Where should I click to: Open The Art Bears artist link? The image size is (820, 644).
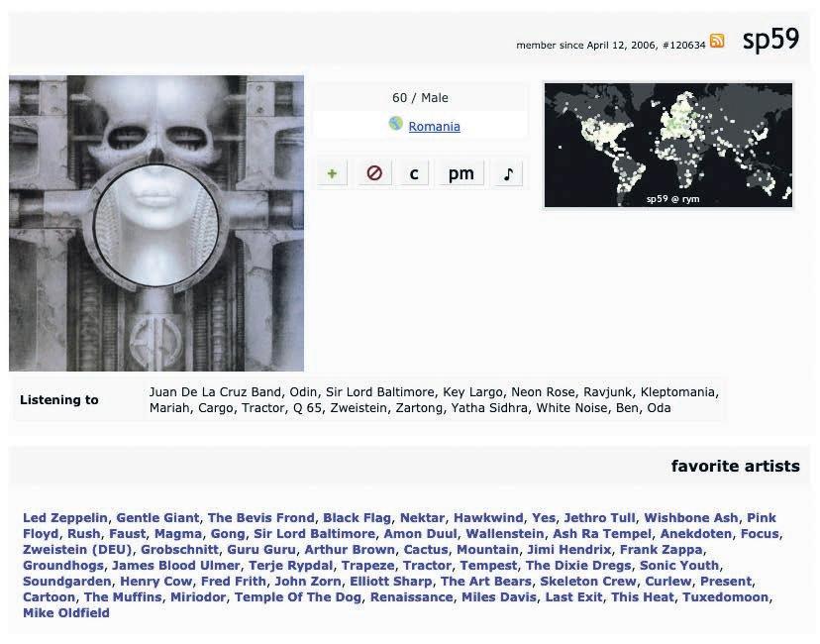pos(486,582)
